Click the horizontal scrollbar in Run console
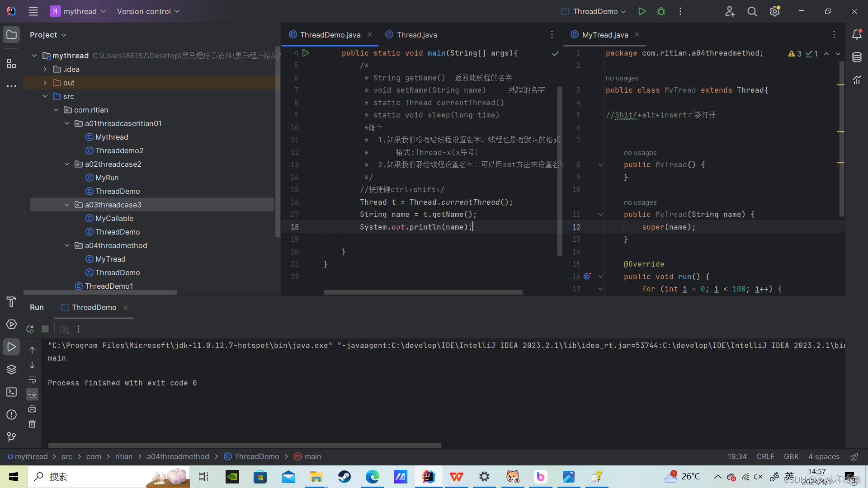 point(244,446)
